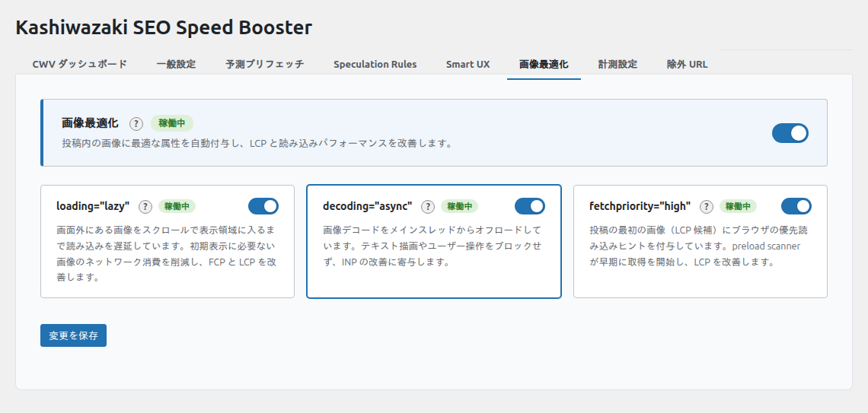Viewport: 868px width, 413px height.
Task: Go to the 予測プリフェッチ tab
Action: 265,65
